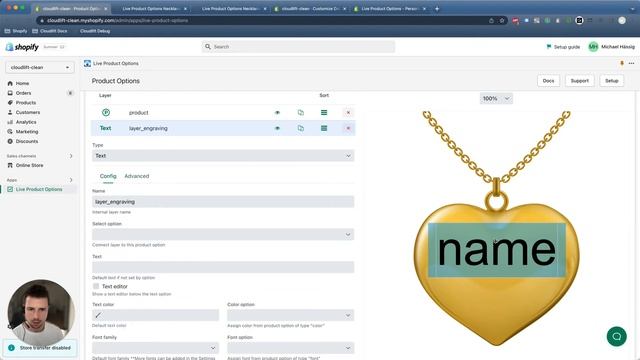Open the Cloudlift Debug bookmark
640x360 pixels.
coord(95,31)
